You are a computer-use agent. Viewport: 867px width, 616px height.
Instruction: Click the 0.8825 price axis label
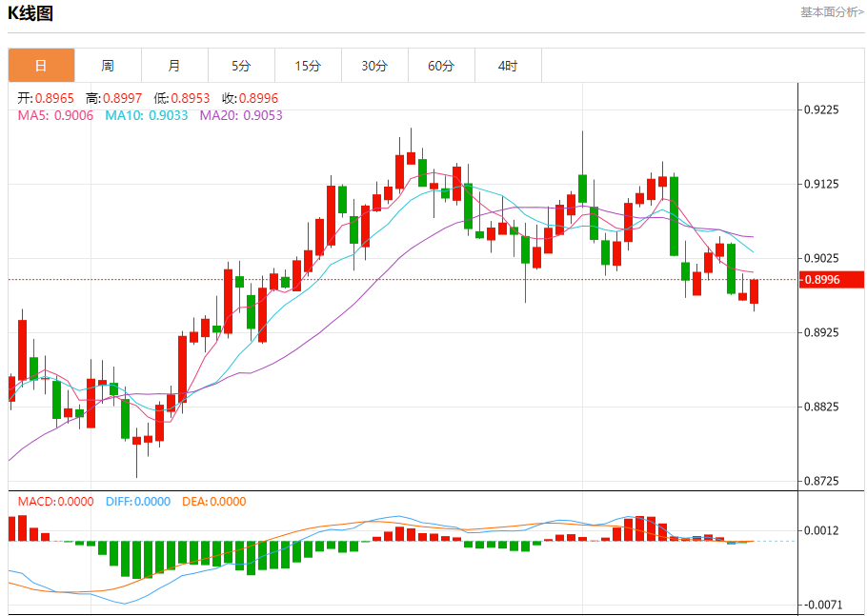pos(821,407)
